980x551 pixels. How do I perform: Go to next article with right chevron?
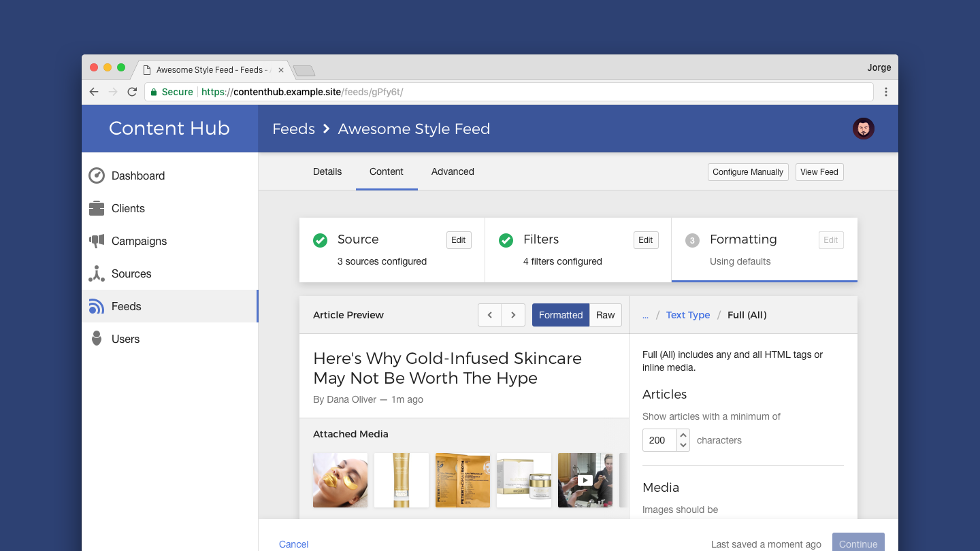513,315
